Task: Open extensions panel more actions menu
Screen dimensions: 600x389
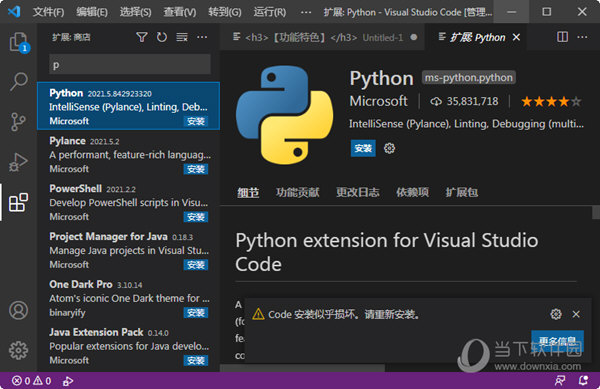Action: coord(202,37)
